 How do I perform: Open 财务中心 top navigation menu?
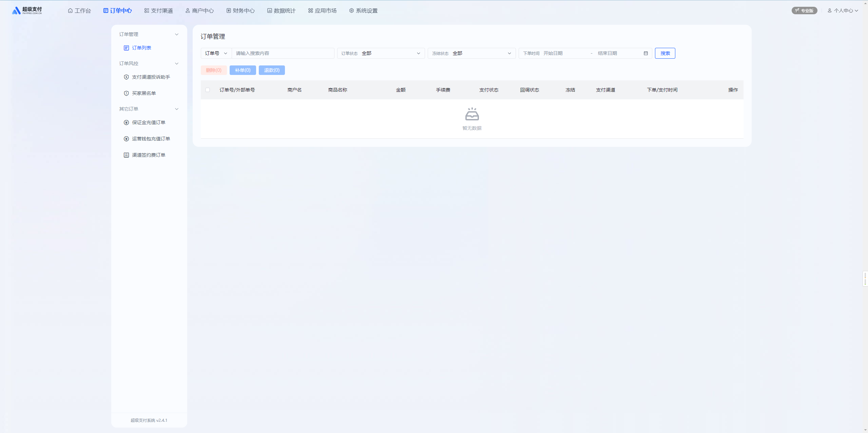click(240, 11)
